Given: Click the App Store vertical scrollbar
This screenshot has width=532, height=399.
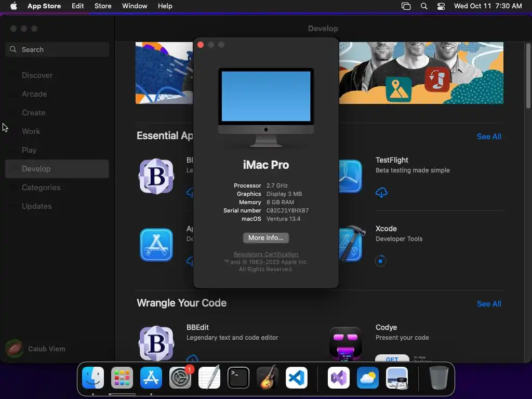Looking at the screenshot, I should [x=528, y=76].
